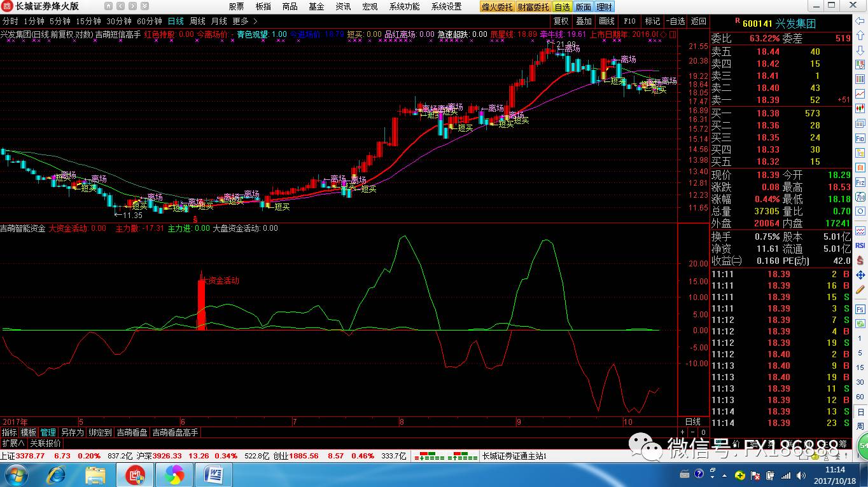Select the line chart icon in right sidebar
Viewport: 868px width, 487px height.
pyautogui.click(x=860, y=93)
